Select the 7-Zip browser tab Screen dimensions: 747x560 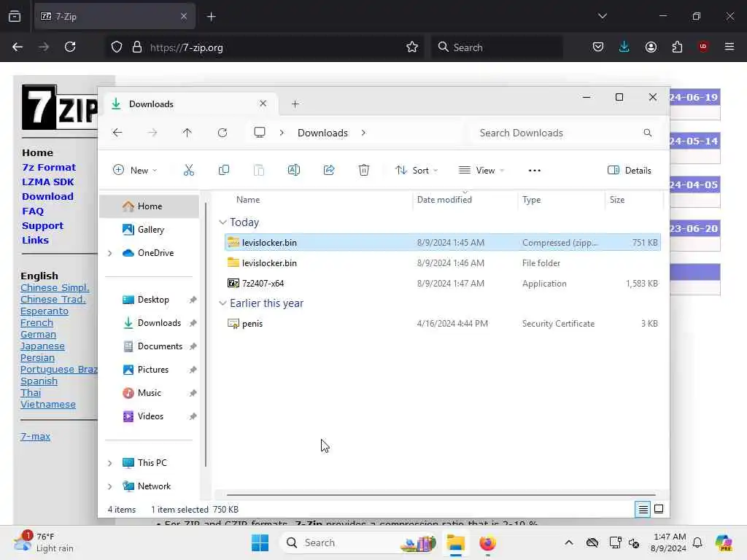tap(115, 17)
